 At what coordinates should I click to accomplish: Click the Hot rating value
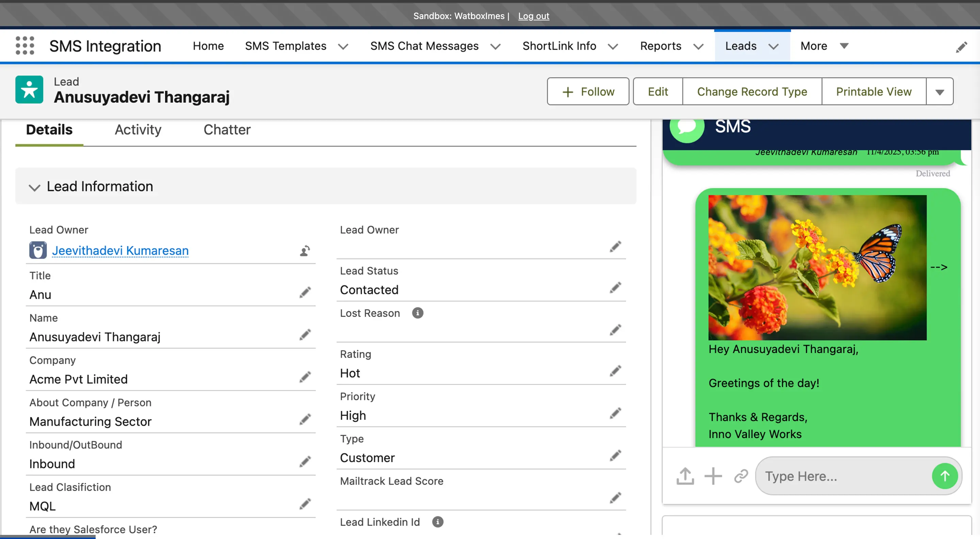point(349,373)
